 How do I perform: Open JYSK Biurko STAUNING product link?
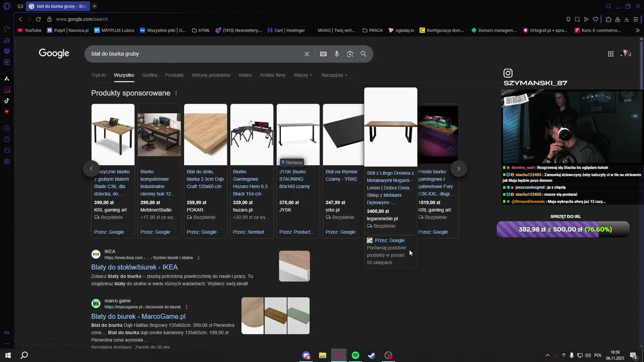295,179
